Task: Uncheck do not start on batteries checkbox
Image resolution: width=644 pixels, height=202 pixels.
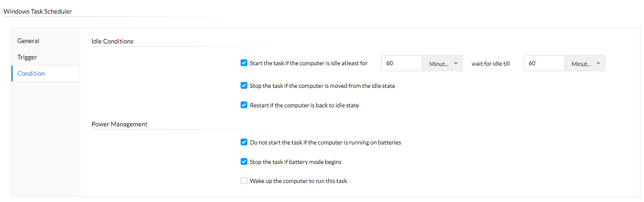Action: [244, 142]
